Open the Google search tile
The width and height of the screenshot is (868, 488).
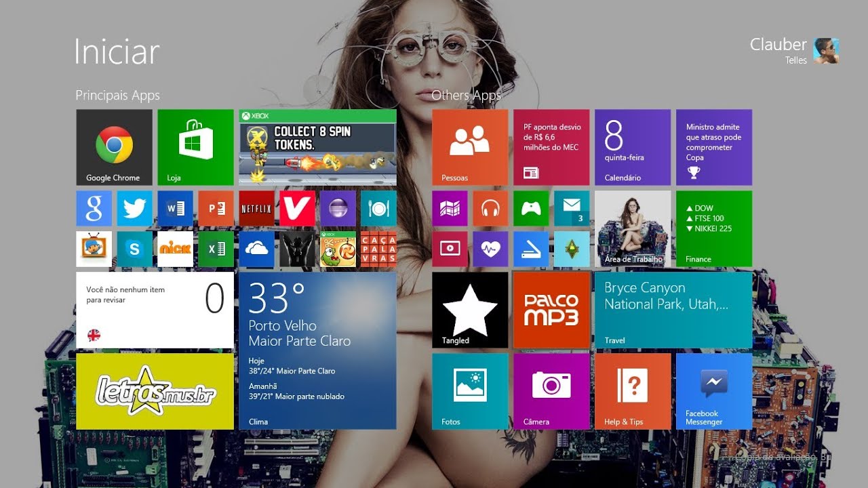[94, 209]
